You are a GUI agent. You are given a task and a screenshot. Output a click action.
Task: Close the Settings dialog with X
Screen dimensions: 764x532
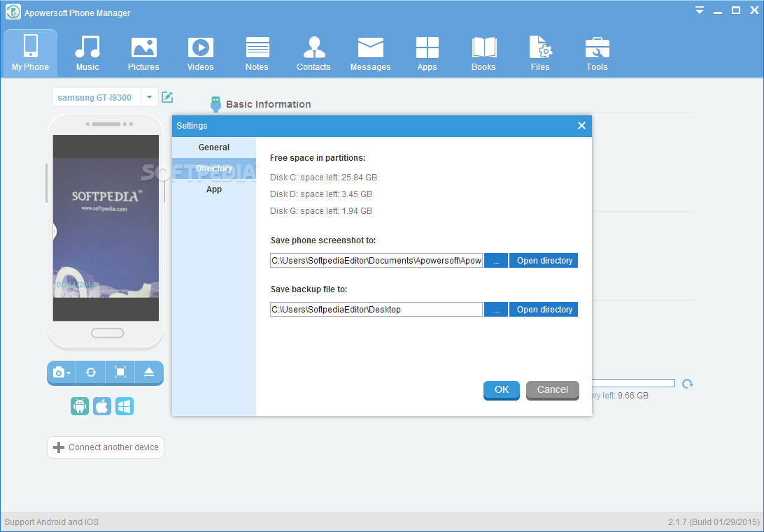click(x=581, y=126)
